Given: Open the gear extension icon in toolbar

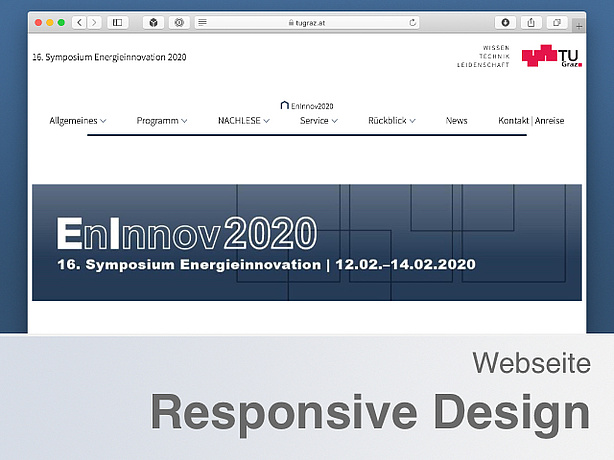Looking at the screenshot, I should pos(179,22).
